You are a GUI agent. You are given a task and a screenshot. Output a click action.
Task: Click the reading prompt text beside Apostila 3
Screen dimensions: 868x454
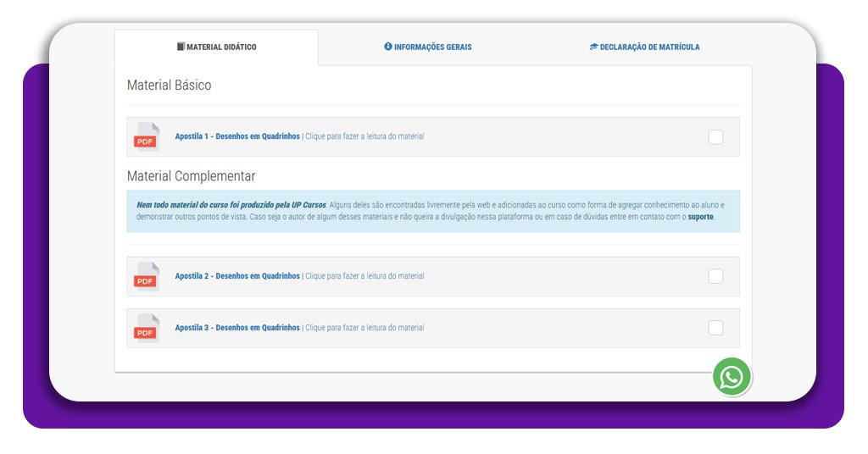click(364, 328)
